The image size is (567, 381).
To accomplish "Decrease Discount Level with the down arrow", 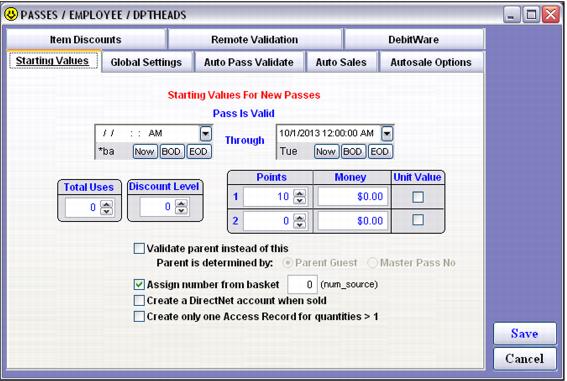I will point(181,210).
